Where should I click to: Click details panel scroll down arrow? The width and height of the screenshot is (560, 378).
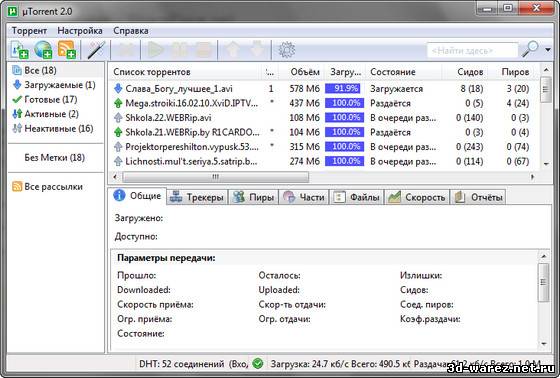click(544, 344)
